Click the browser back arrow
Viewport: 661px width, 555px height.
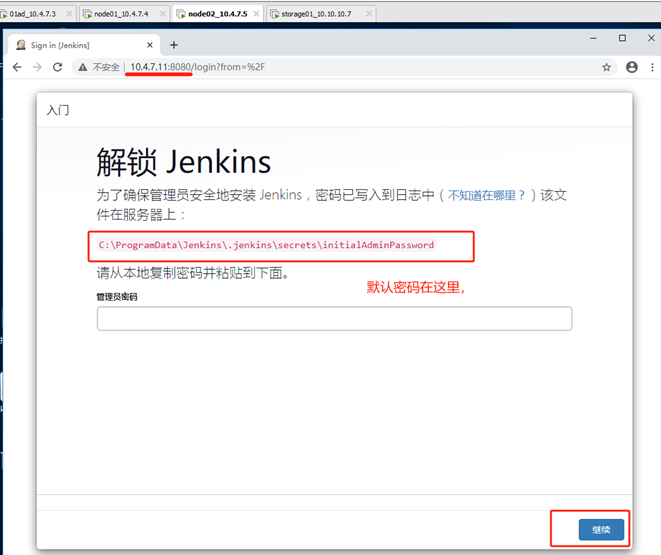pyautogui.click(x=17, y=67)
